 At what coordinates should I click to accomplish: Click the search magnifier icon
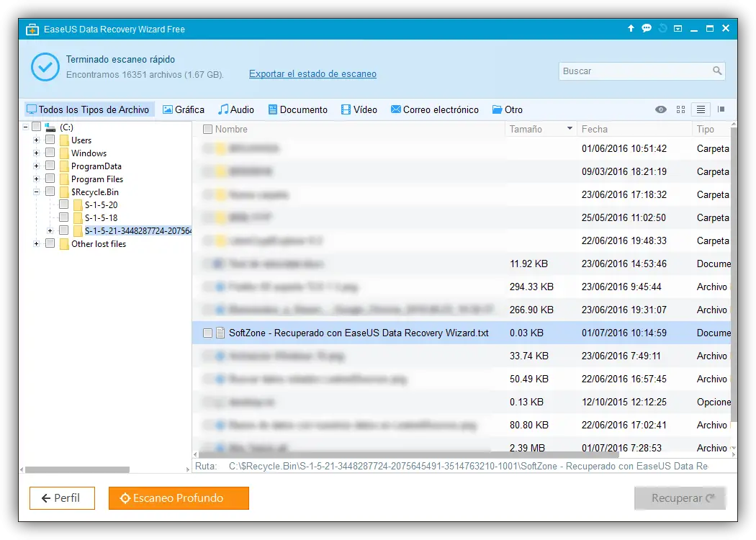[x=717, y=71]
